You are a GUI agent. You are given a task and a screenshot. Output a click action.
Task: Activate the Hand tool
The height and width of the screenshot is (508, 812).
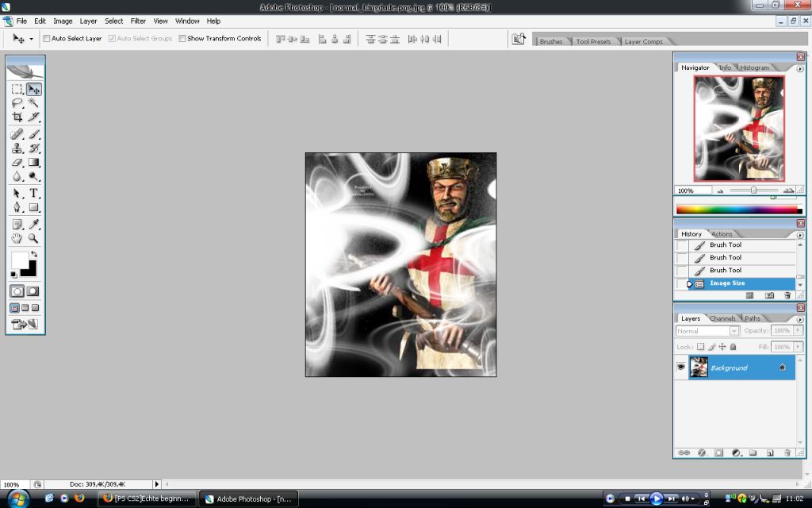[x=17, y=238]
